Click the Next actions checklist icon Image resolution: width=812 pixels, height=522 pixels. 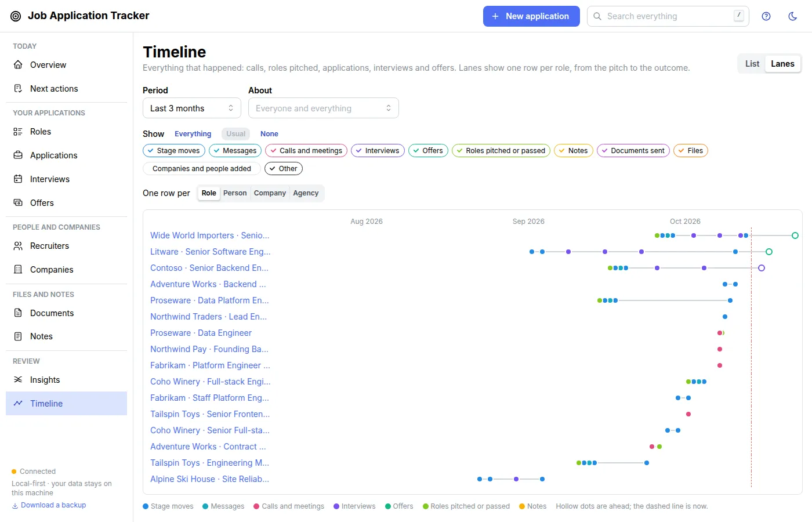[x=18, y=89]
